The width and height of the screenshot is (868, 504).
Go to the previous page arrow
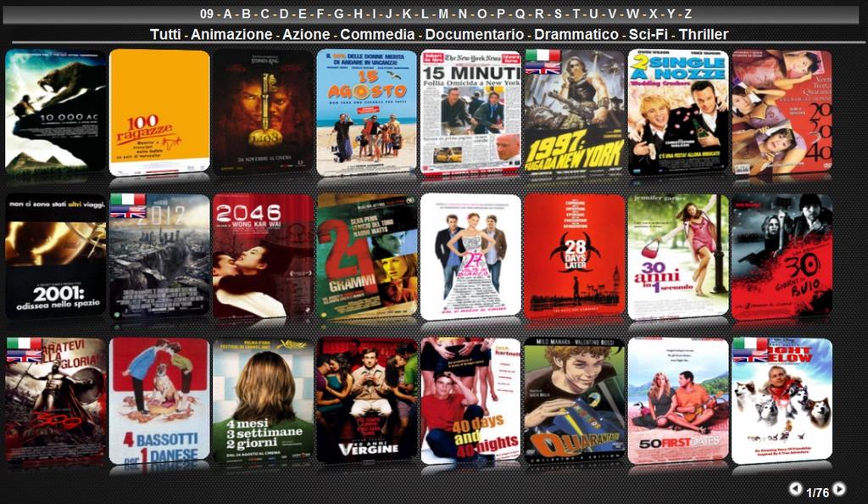pos(795,489)
